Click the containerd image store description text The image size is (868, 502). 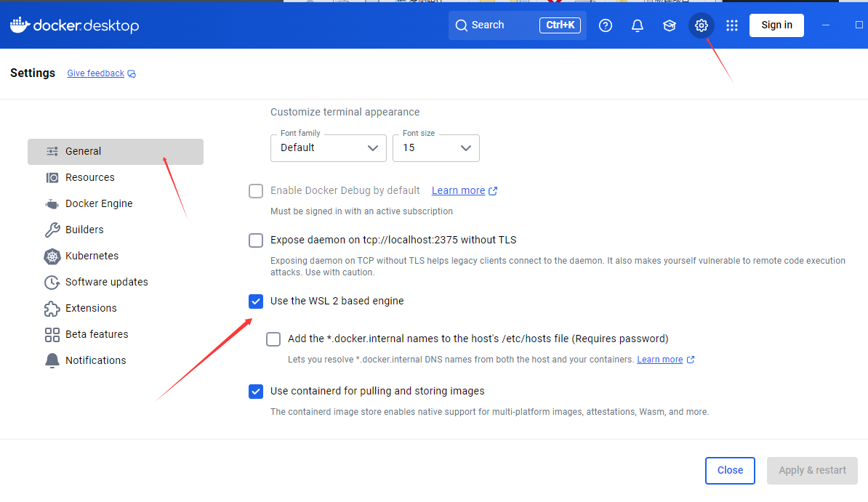[489, 413]
